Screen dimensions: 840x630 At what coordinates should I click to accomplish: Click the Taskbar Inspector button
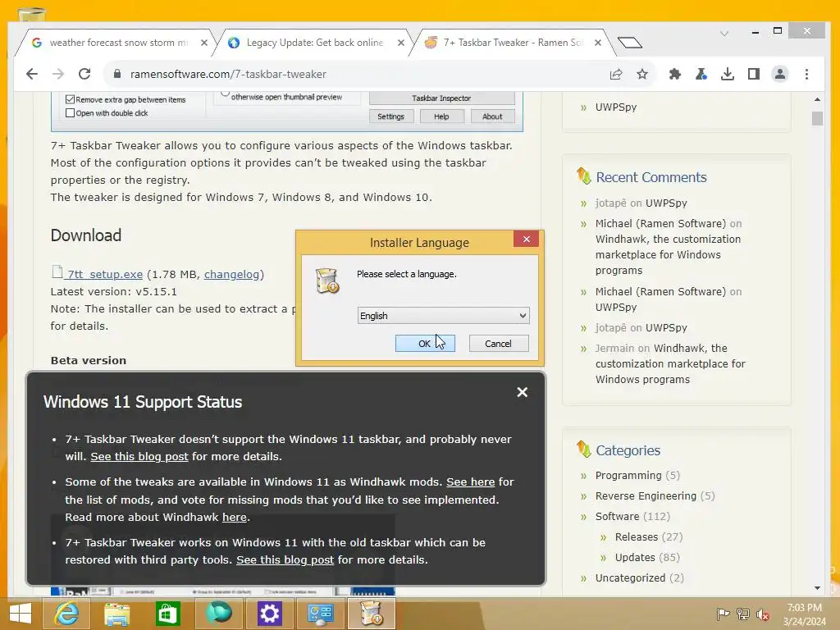(441, 98)
